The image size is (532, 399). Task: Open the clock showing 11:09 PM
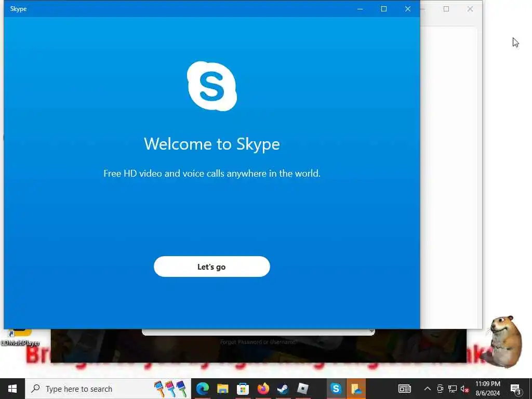tap(487, 389)
